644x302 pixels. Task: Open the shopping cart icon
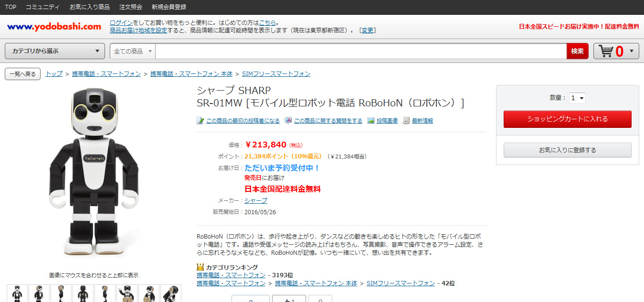click(606, 51)
